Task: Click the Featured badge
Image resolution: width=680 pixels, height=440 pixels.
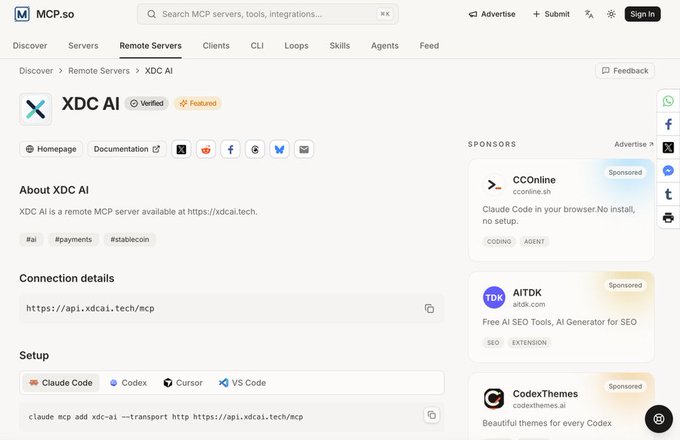Action: click(x=198, y=103)
